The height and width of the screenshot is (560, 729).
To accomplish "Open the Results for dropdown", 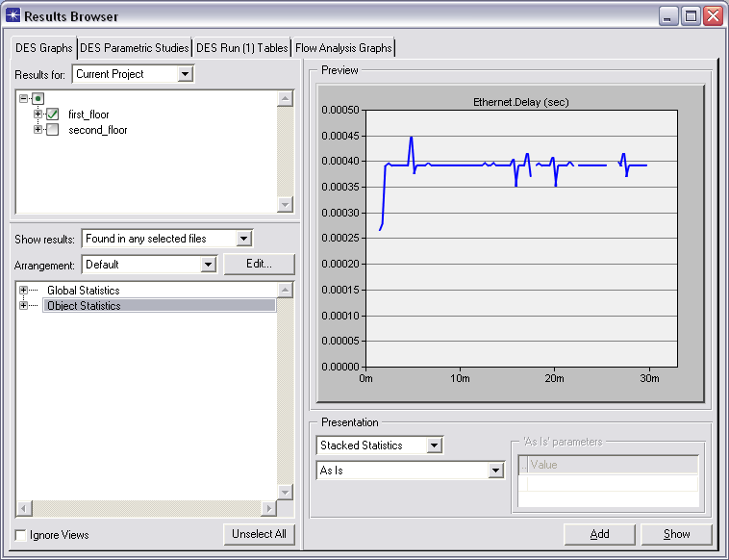I will pyautogui.click(x=186, y=74).
